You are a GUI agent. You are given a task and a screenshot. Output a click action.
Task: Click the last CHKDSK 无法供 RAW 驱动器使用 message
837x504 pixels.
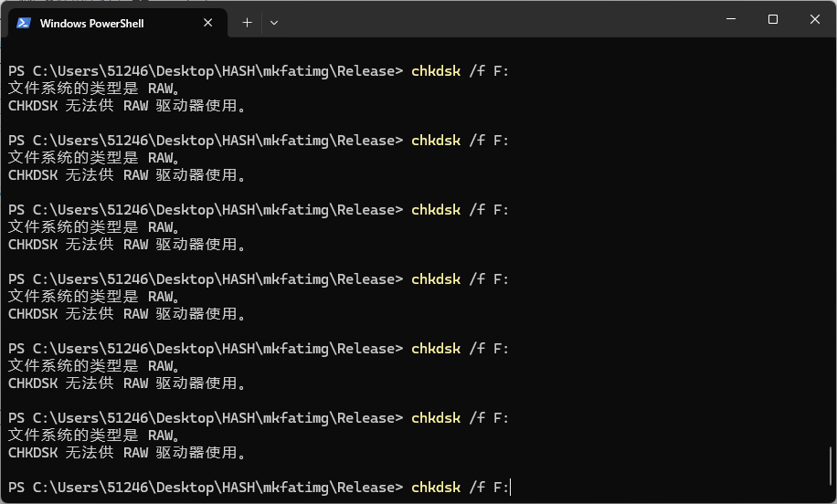pos(126,453)
